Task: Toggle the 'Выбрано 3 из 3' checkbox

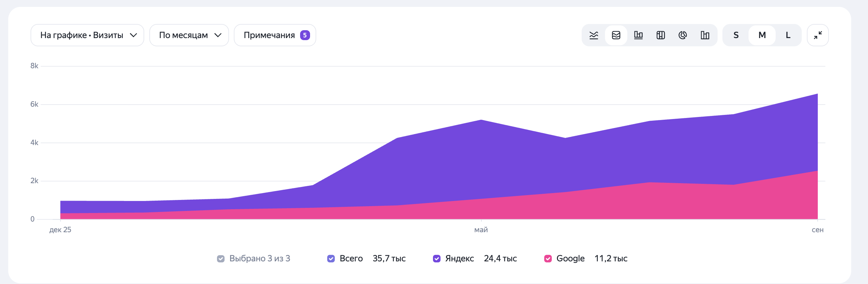Action: (221, 259)
